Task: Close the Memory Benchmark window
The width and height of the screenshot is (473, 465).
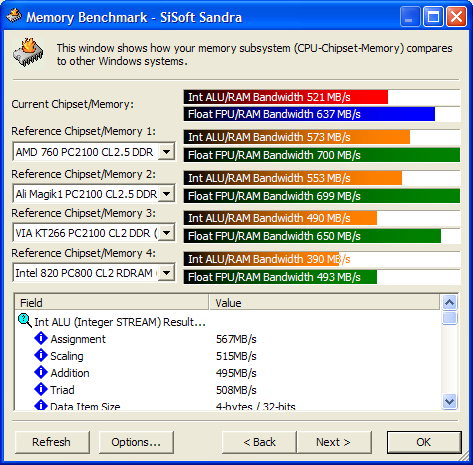Action: (x=456, y=17)
